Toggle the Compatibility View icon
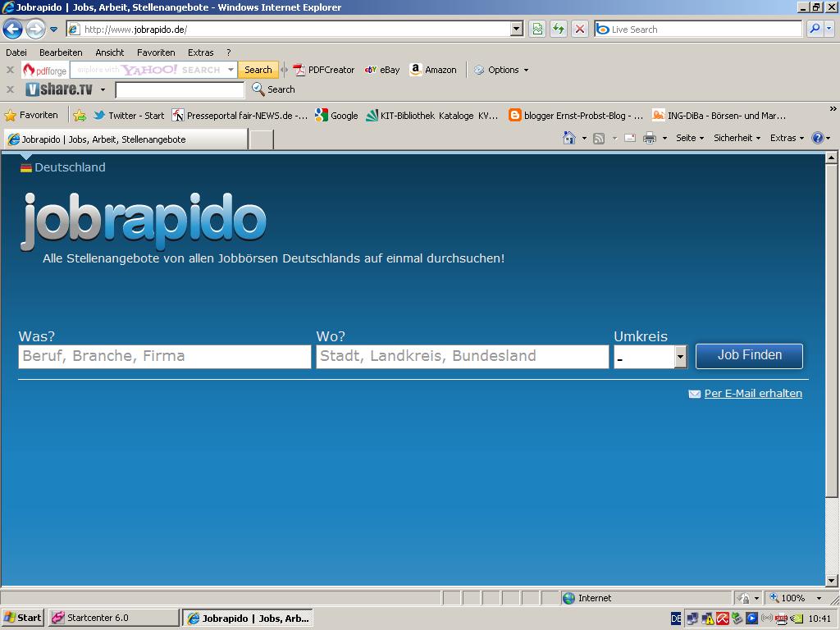The height and width of the screenshot is (630, 840). tap(537, 30)
